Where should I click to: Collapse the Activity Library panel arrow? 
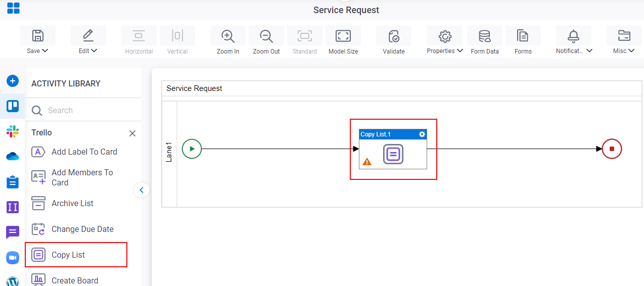142,190
